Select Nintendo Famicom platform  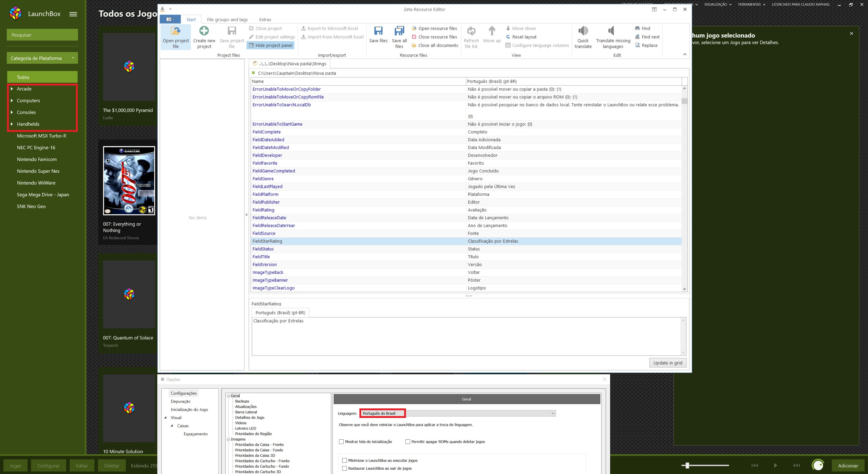[37, 159]
